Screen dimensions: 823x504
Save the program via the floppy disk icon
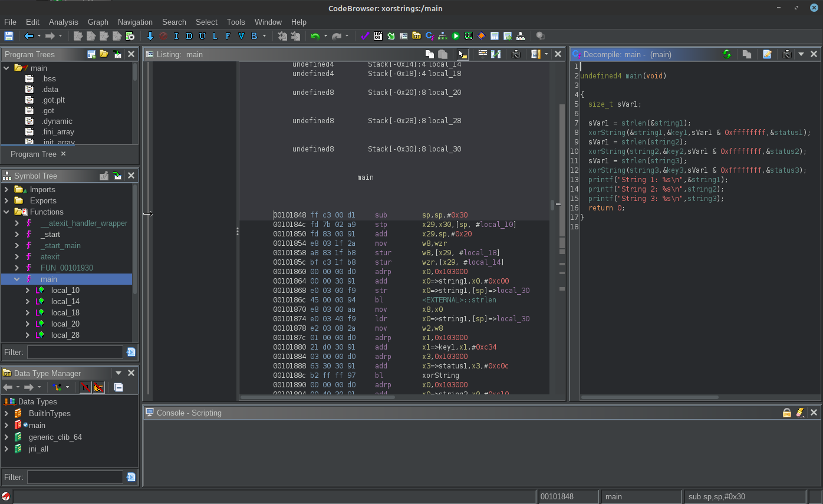(x=8, y=35)
